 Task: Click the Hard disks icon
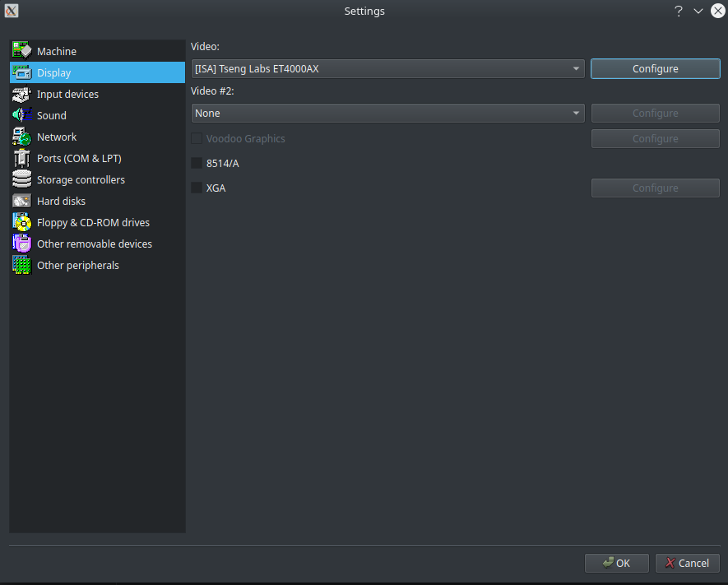point(22,201)
